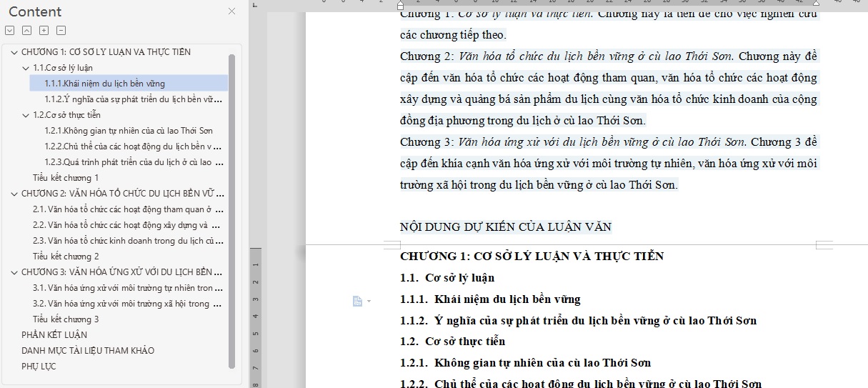
Task: Jump to PHẦN KẾT LUẬN heading
Action: pos(54,335)
